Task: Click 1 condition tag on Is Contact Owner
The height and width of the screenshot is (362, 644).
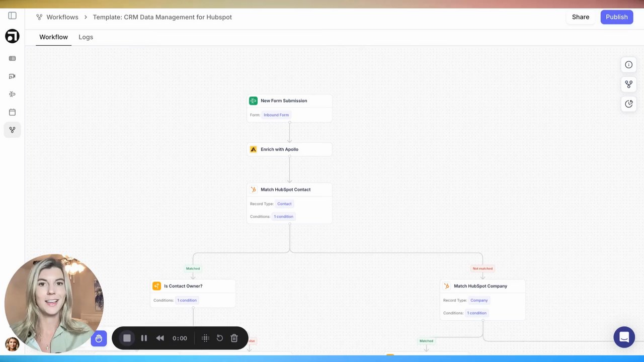Action: (187, 301)
